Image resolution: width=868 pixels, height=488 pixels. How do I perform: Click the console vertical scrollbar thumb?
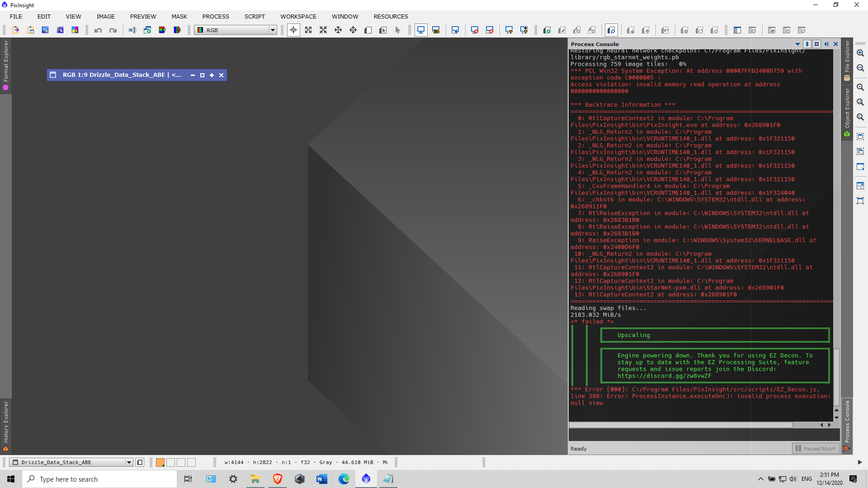836,377
